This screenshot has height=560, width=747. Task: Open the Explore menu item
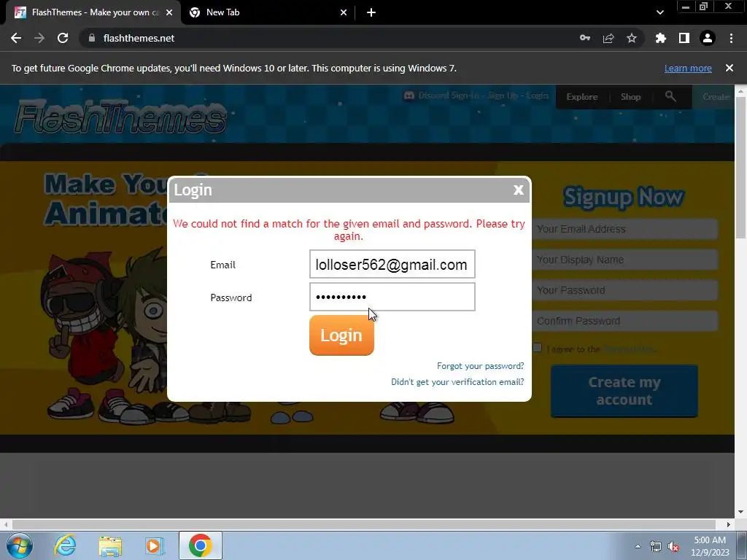pos(581,97)
